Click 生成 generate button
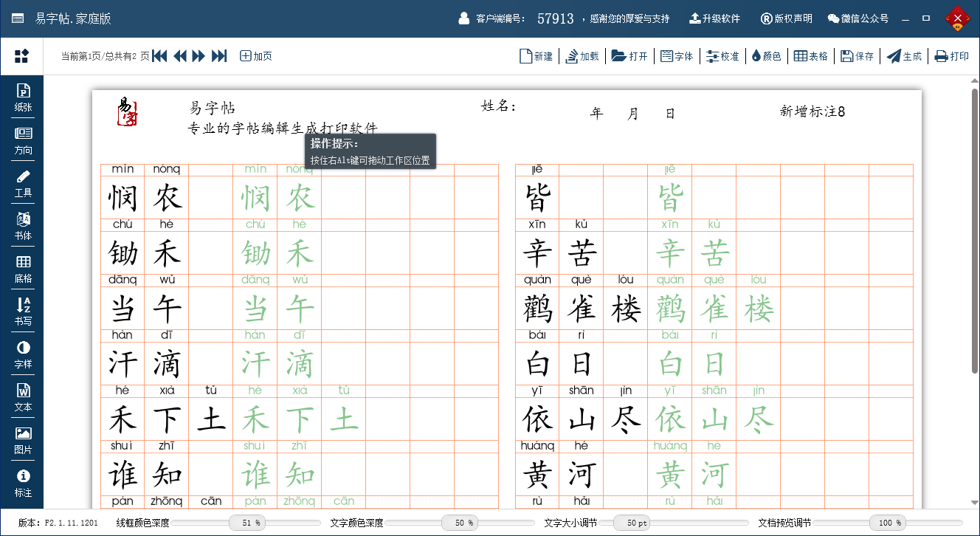 (x=905, y=56)
